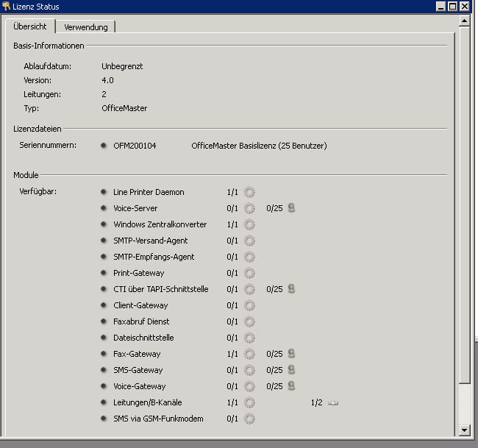Maximize the Lizenz Status window
This screenshot has height=448, width=478.
453,6
